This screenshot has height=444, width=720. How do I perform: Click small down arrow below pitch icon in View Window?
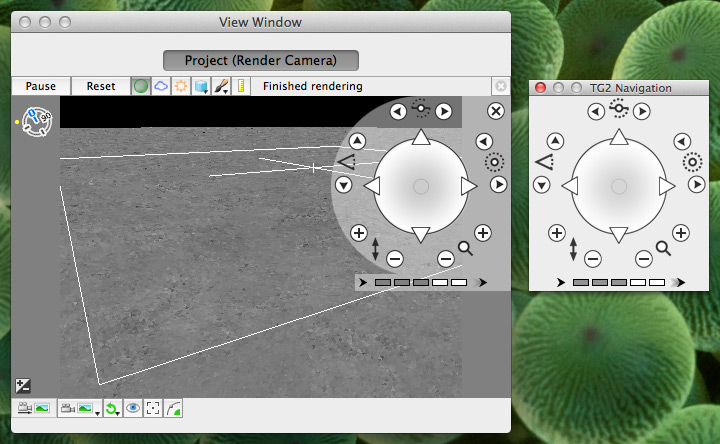pos(343,185)
